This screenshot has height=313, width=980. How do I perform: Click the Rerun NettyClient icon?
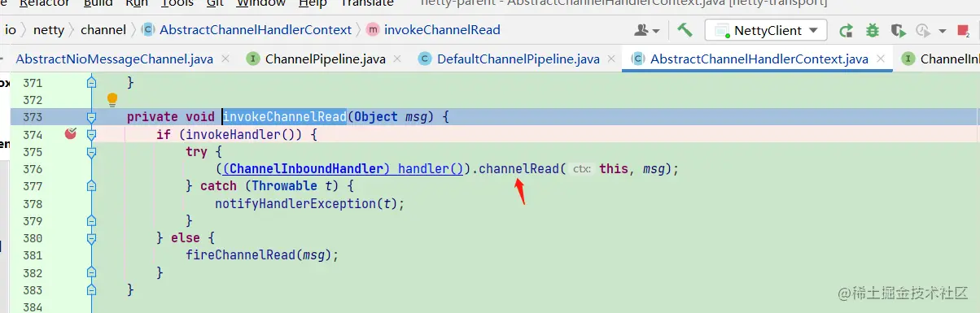(x=847, y=30)
